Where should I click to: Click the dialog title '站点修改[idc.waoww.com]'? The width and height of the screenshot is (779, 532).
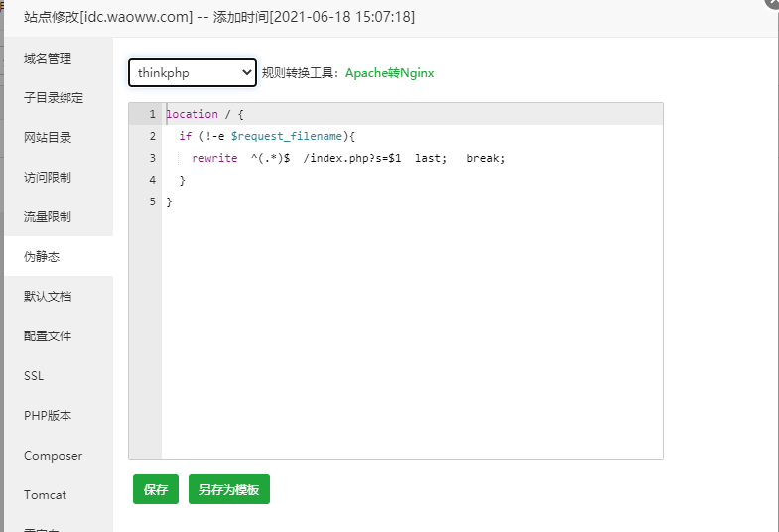(x=108, y=17)
